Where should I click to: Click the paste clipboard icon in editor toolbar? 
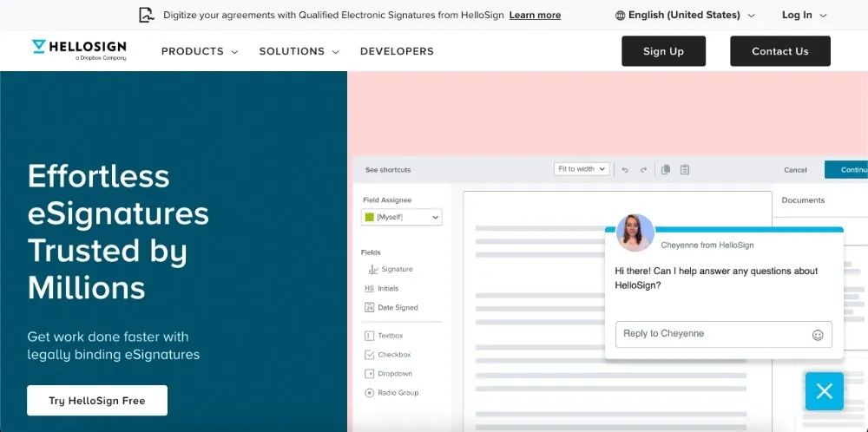tap(685, 169)
